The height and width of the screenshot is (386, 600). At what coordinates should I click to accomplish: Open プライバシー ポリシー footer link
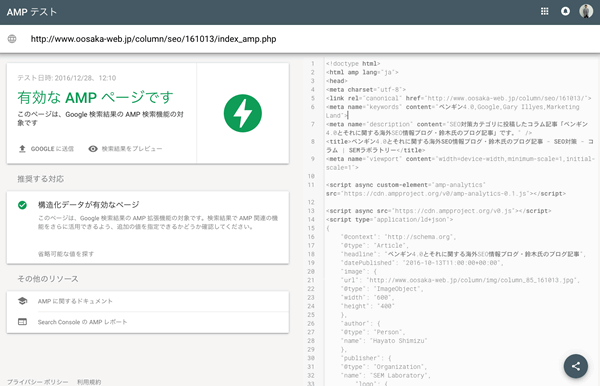click(x=38, y=382)
